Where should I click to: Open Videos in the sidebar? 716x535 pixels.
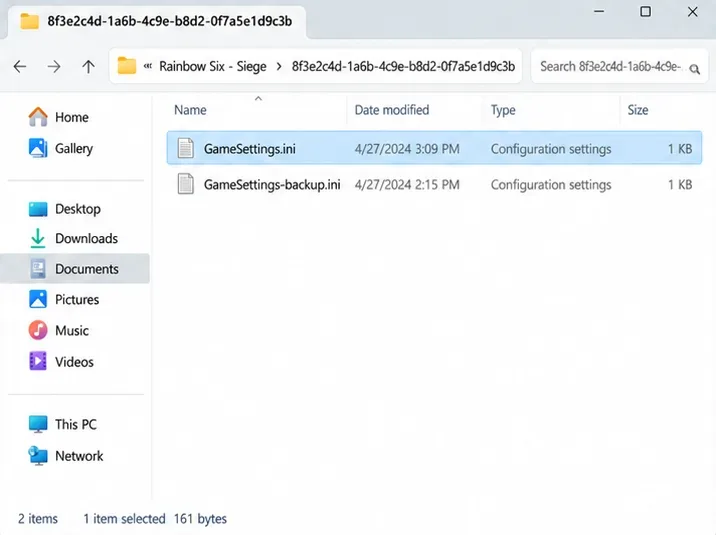tap(61, 362)
